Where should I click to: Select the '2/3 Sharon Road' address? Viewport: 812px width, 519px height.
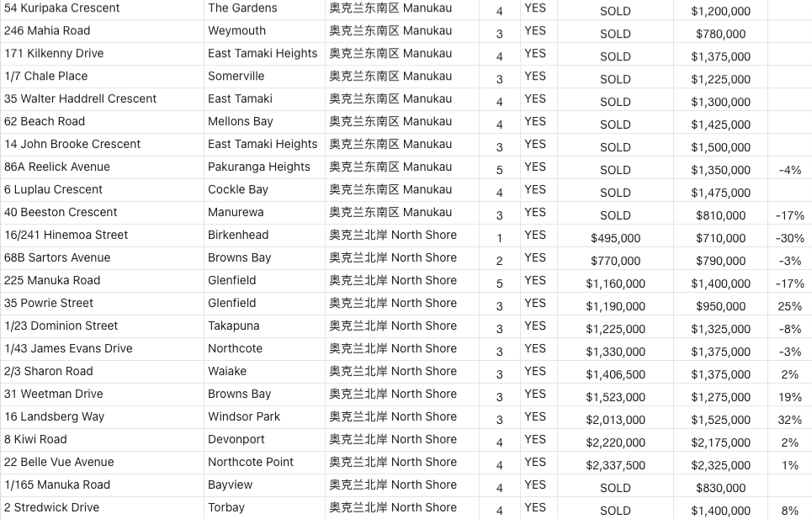102,373
